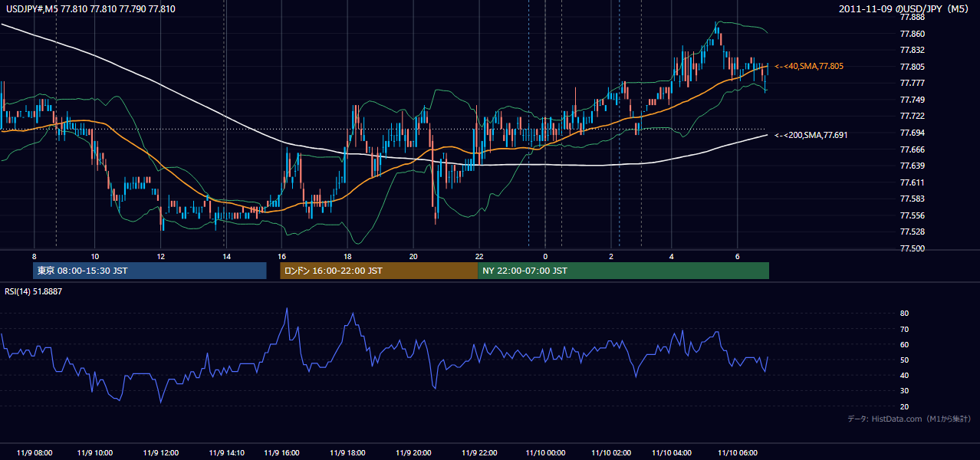980x460 pixels.
Task: Click price axis label 77.583
Action: point(912,199)
